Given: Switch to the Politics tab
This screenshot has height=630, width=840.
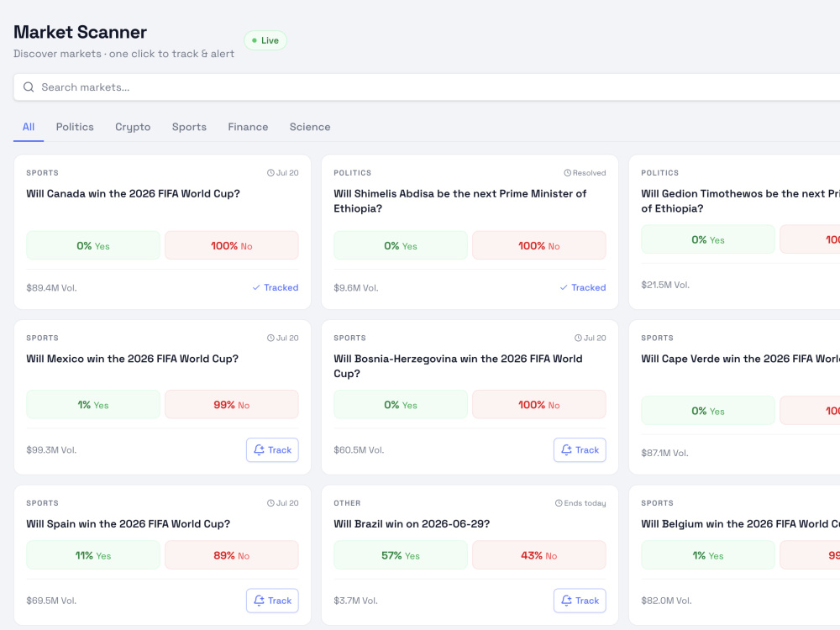Looking at the screenshot, I should pos(75,127).
